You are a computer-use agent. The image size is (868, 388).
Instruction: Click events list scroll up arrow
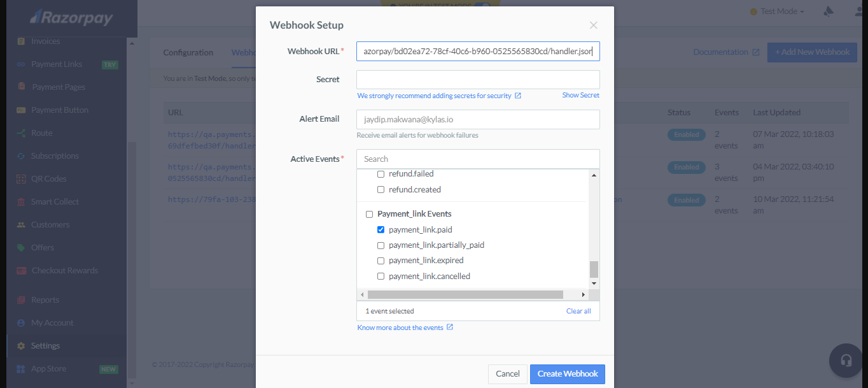594,175
